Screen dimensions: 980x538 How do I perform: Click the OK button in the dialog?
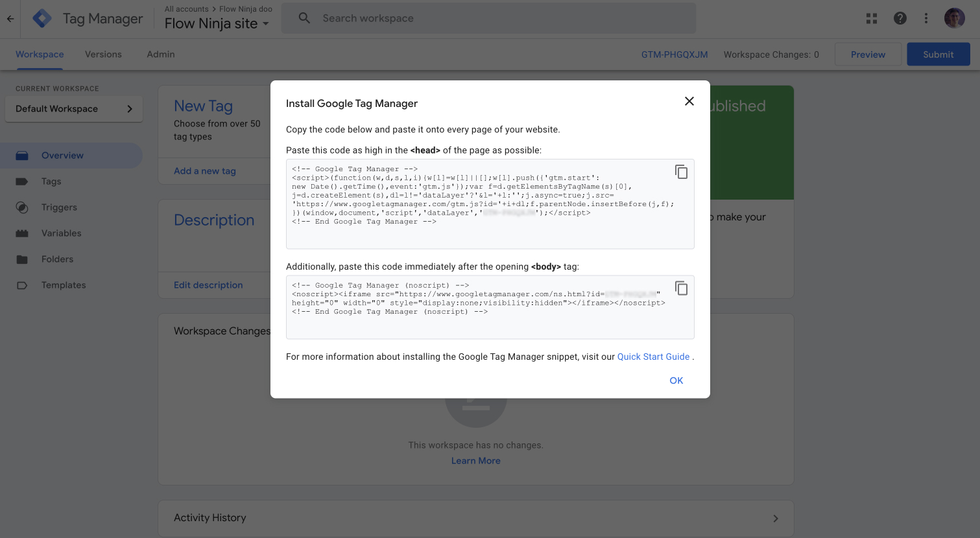click(676, 380)
